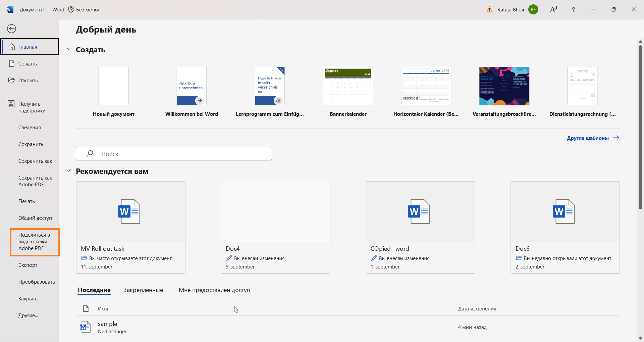Expand Другие... in the sidebar

(30, 315)
